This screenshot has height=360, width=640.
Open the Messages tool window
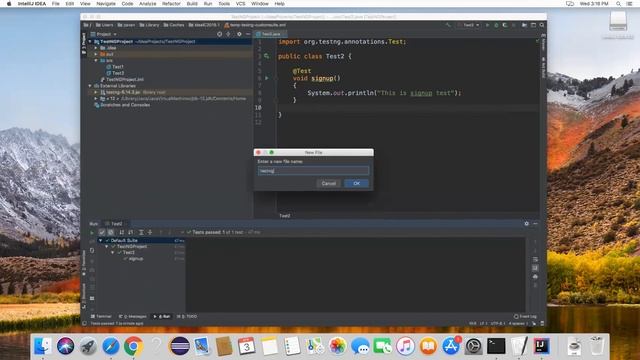[x=132, y=316]
